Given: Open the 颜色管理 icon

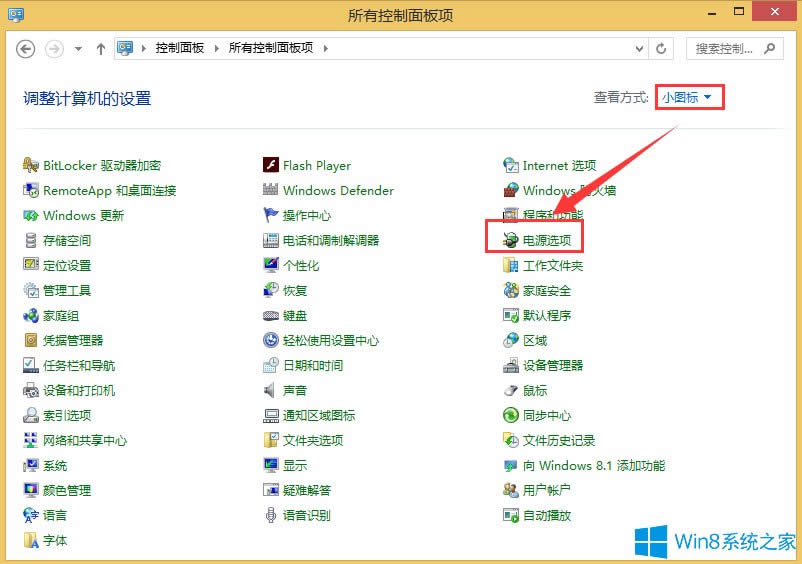Looking at the screenshot, I should 31,490.
